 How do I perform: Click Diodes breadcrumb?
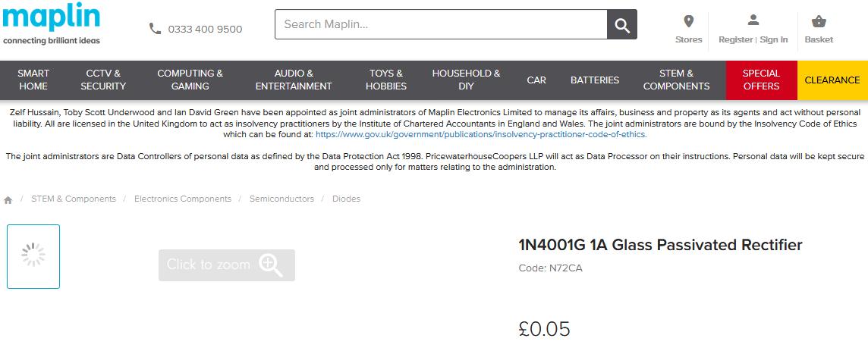[346, 199]
